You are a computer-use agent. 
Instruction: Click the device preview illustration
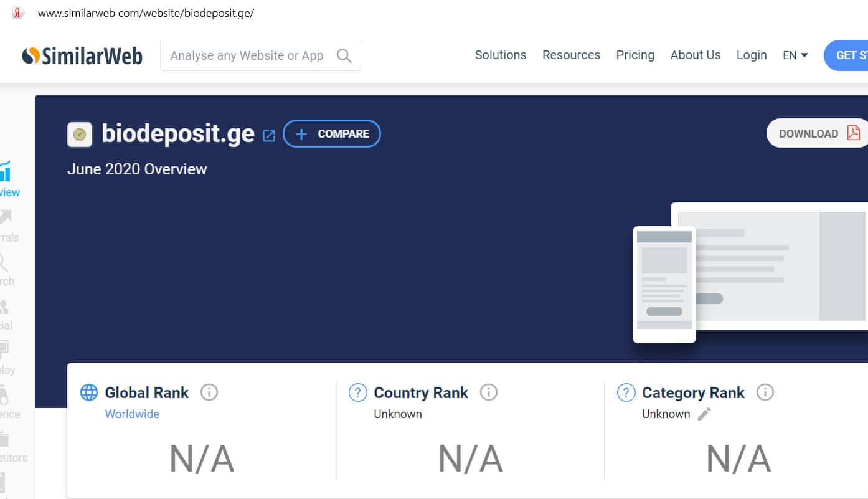pos(750,272)
